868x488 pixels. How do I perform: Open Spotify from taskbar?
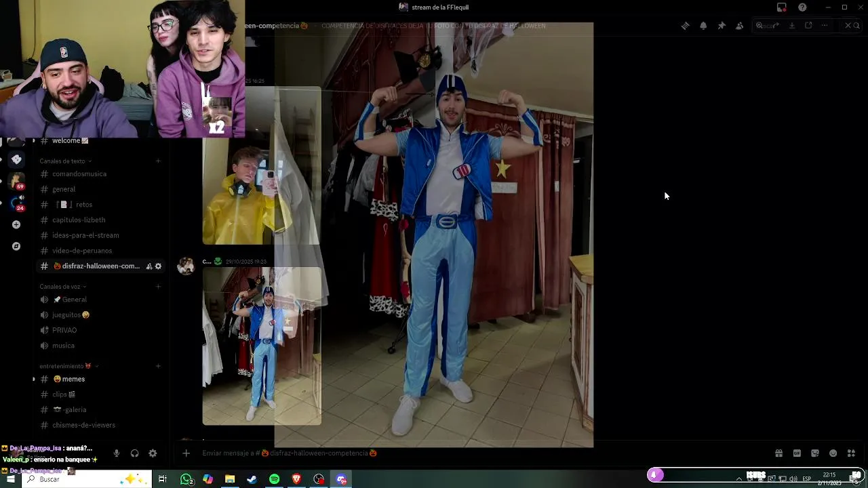(274, 479)
